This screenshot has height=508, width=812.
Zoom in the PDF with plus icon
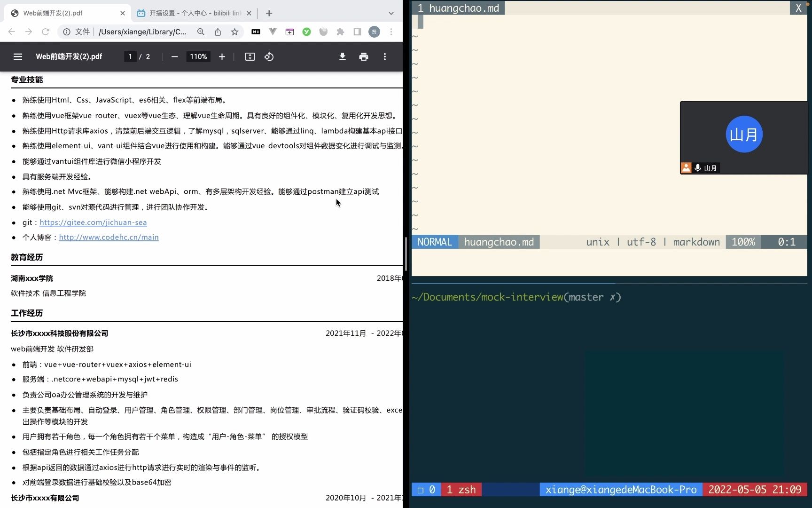point(222,56)
